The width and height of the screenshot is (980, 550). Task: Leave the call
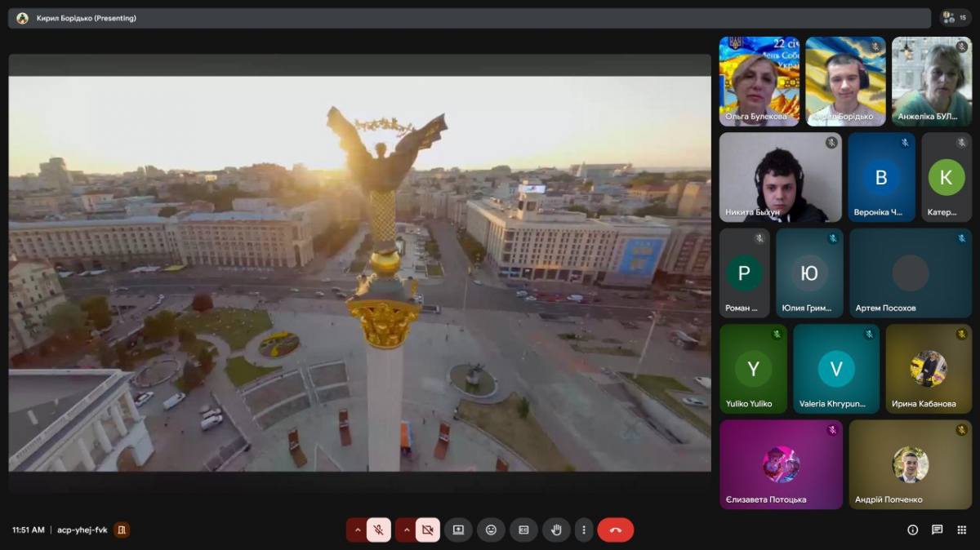pos(615,530)
